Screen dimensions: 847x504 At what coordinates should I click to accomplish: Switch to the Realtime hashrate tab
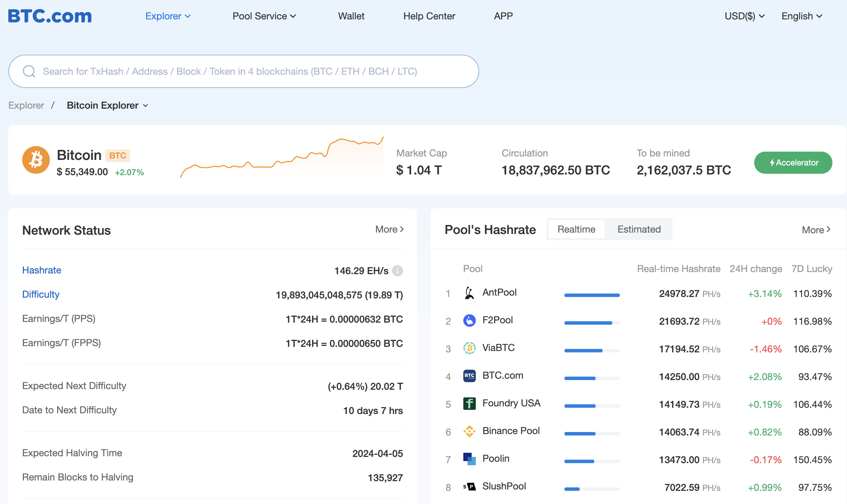(576, 229)
